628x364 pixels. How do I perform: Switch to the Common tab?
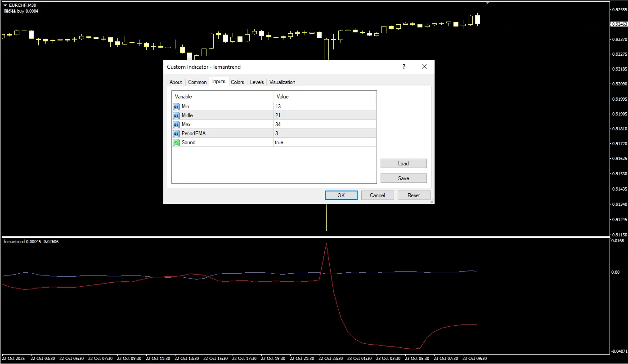[x=197, y=82]
